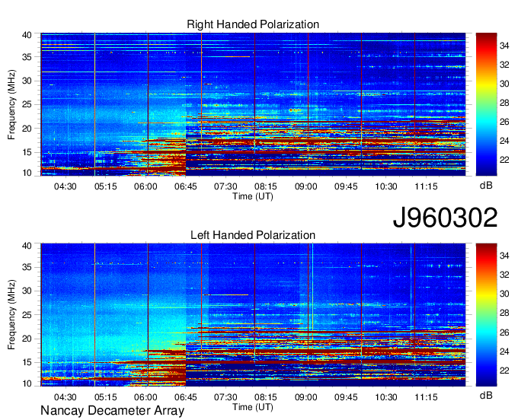Click the 10 MHz tick on Left Handed frequency axis
Viewport: 518px width, 420px height.
27,383
